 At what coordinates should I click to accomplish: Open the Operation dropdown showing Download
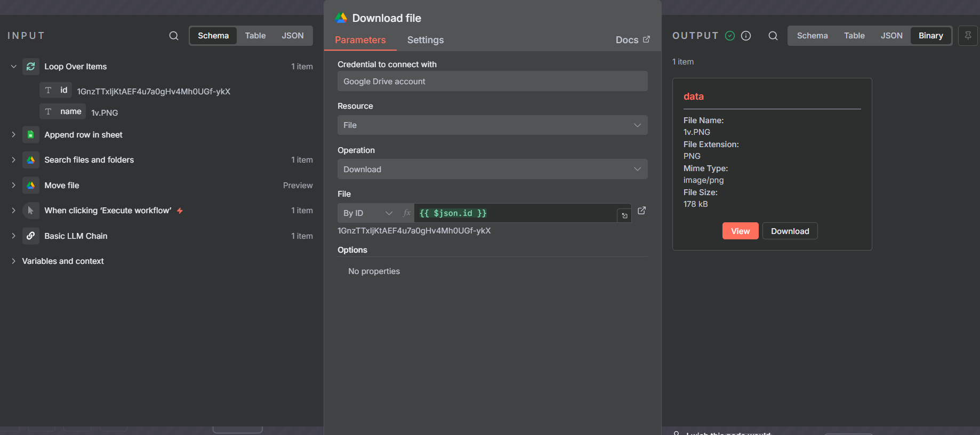pyautogui.click(x=492, y=170)
